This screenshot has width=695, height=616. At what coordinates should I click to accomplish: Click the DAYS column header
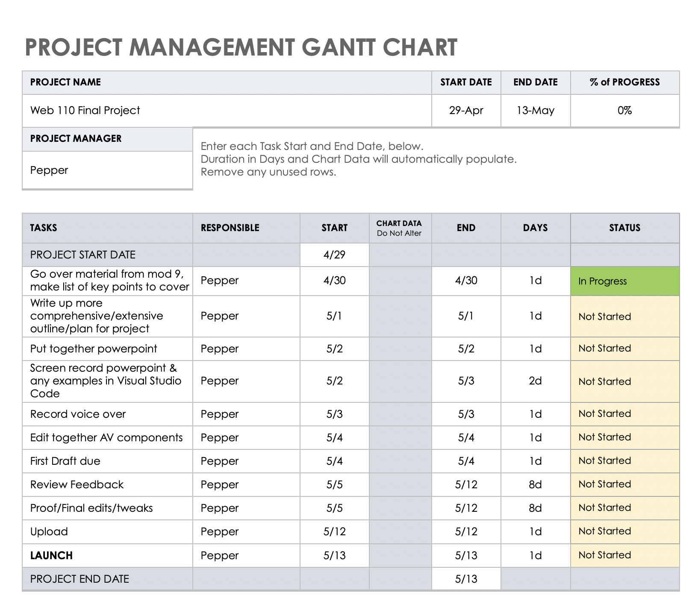[536, 228]
